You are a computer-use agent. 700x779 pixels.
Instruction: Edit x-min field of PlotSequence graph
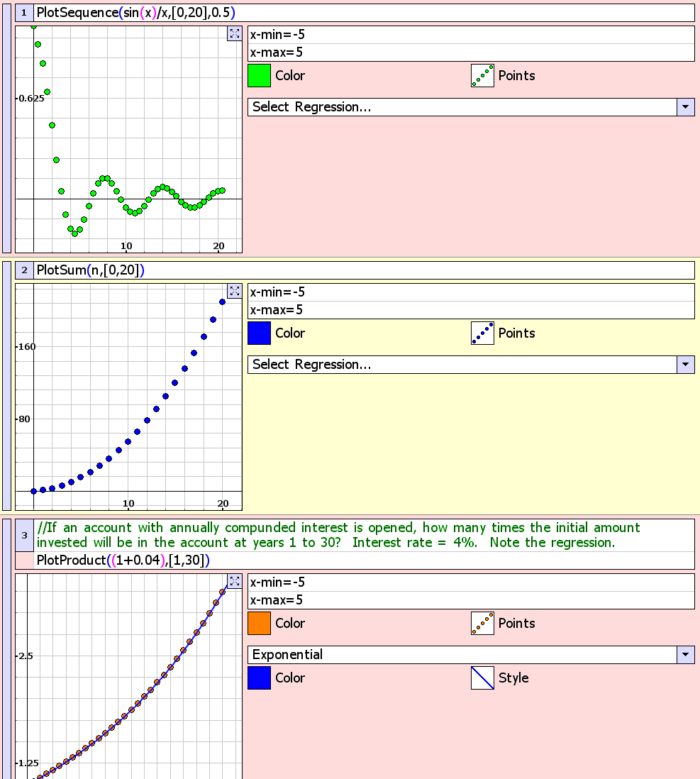click(471, 35)
